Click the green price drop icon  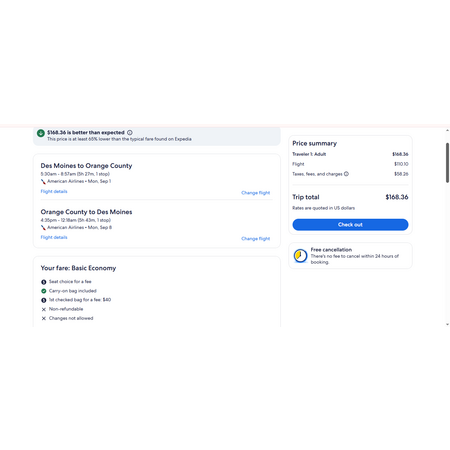coord(41,133)
